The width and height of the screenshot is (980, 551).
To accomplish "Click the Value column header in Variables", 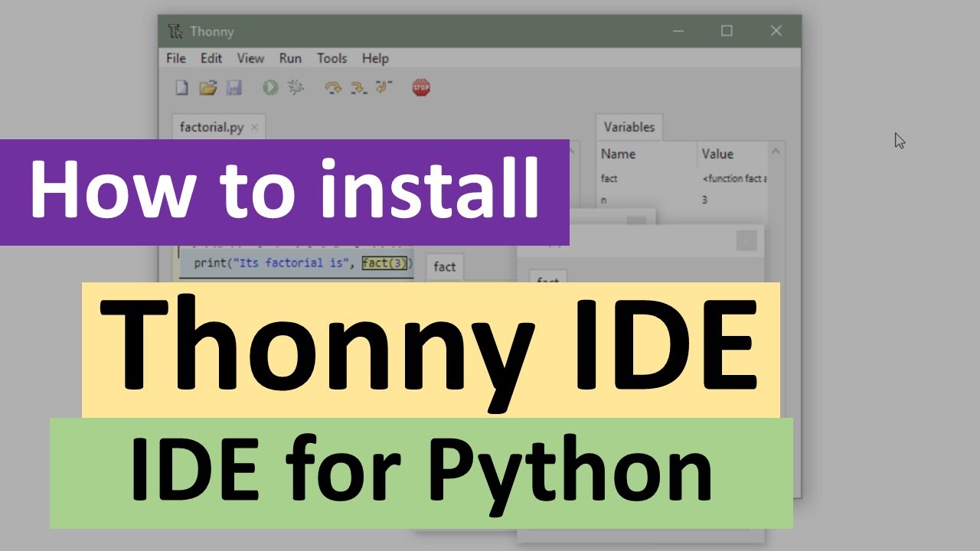I will [717, 154].
